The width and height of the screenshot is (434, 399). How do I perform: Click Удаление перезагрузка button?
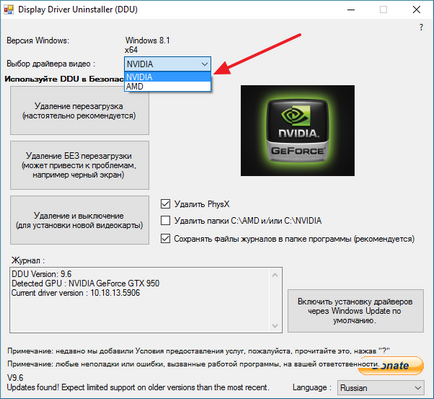79,111
